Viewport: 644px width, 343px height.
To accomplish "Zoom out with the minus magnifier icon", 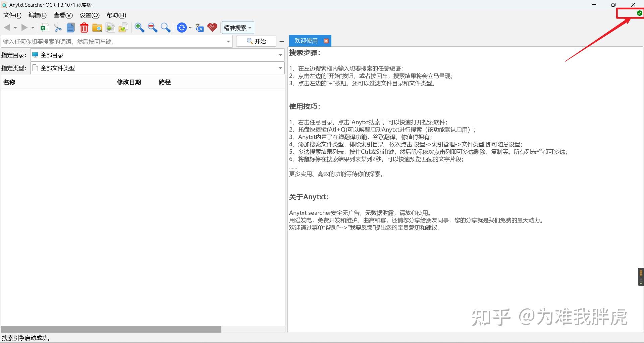I will (152, 28).
